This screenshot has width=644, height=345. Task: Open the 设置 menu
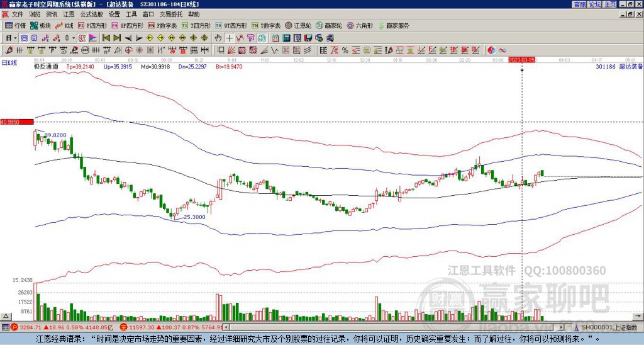pos(114,14)
